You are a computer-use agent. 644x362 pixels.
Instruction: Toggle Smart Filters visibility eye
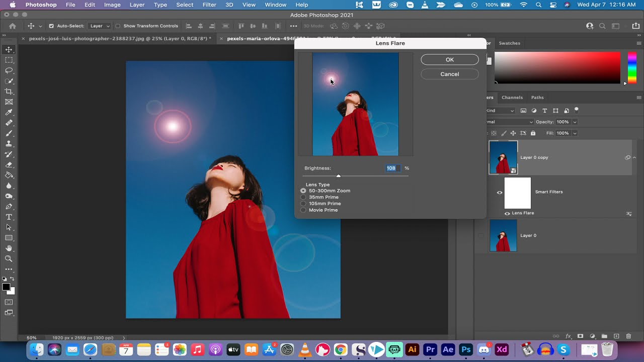(500, 192)
